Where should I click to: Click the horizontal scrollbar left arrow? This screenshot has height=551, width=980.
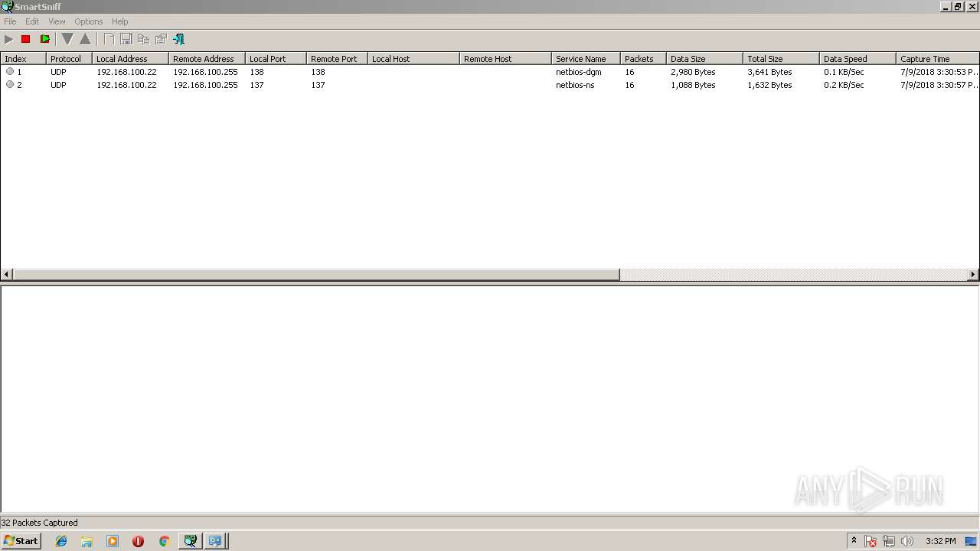7,274
